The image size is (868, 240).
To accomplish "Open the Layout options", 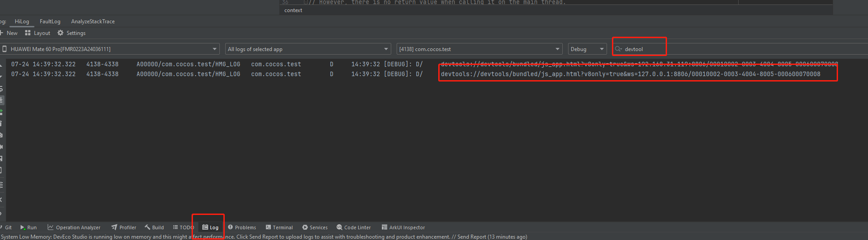I will tap(38, 33).
